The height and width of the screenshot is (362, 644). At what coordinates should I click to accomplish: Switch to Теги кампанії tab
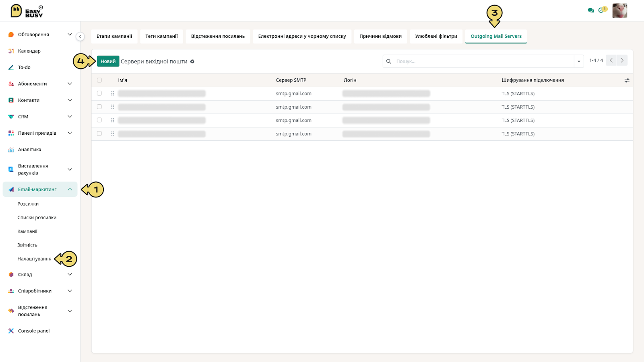161,36
